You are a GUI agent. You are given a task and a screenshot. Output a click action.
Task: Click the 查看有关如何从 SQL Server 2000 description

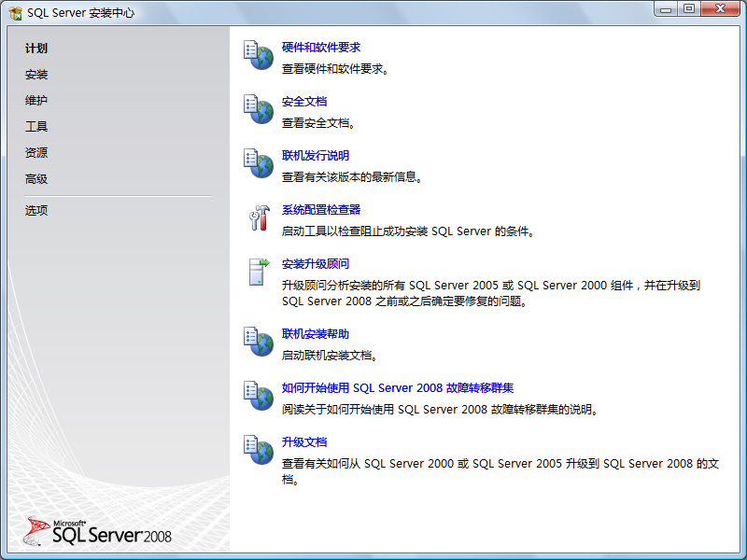point(500,471)
